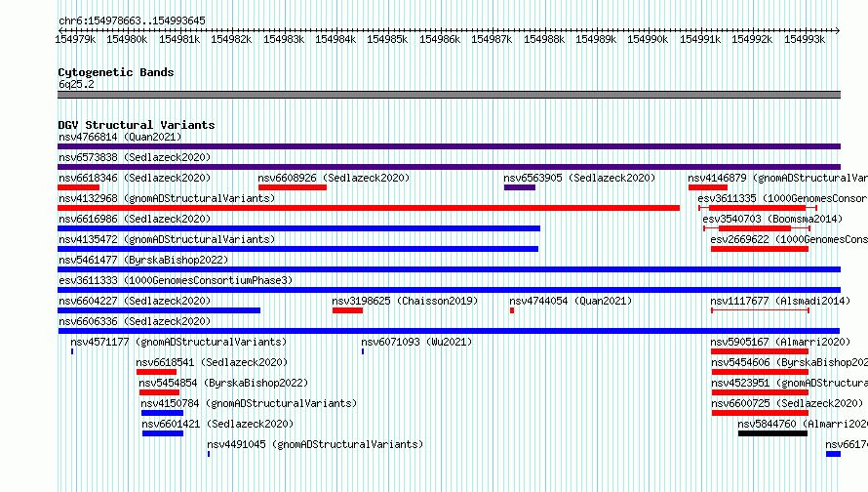Select nsv4571177 (gnomADStructuralVariants) label

178,342
